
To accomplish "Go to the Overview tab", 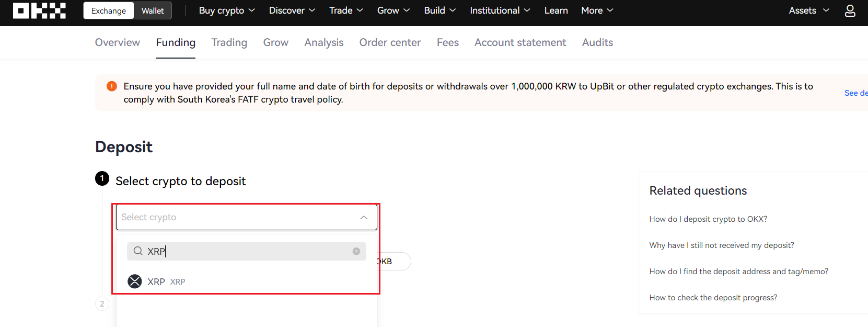I will click(118, 42).
